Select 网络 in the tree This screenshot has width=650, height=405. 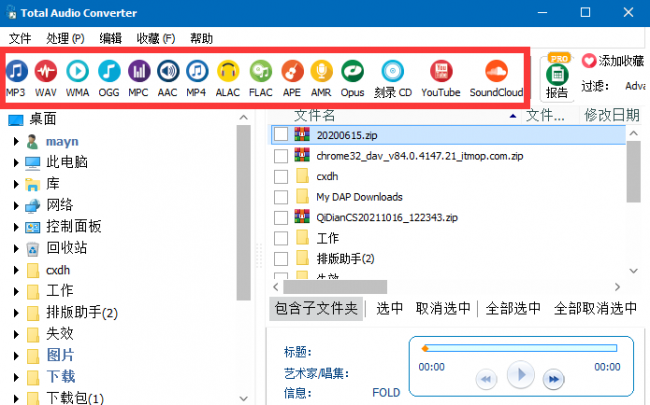[x=60, y=205]
